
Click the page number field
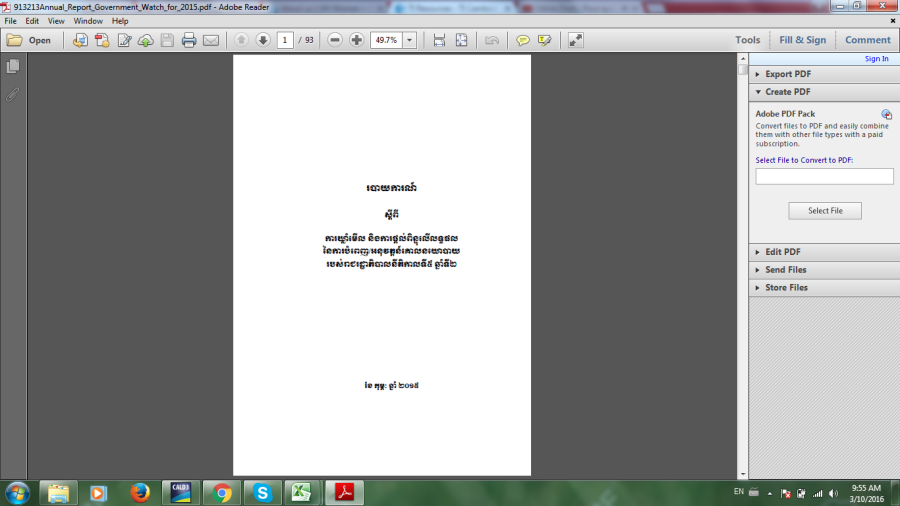[285, 40]
